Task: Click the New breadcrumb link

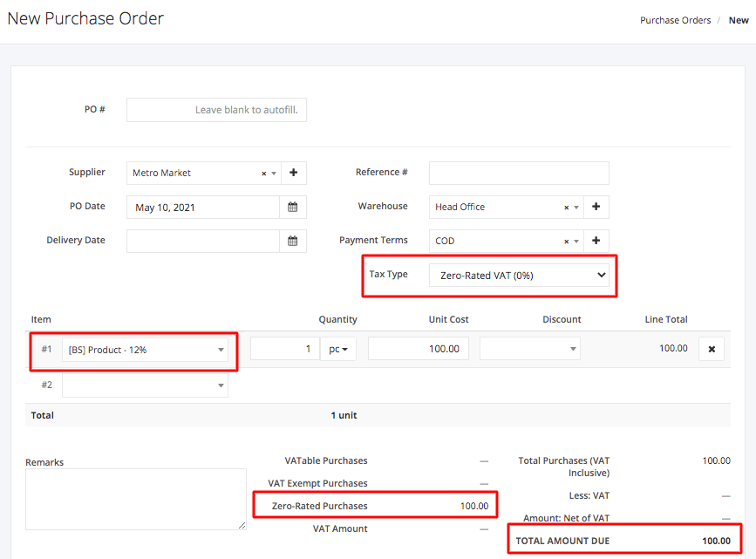Action: click(x=739, y=19)
